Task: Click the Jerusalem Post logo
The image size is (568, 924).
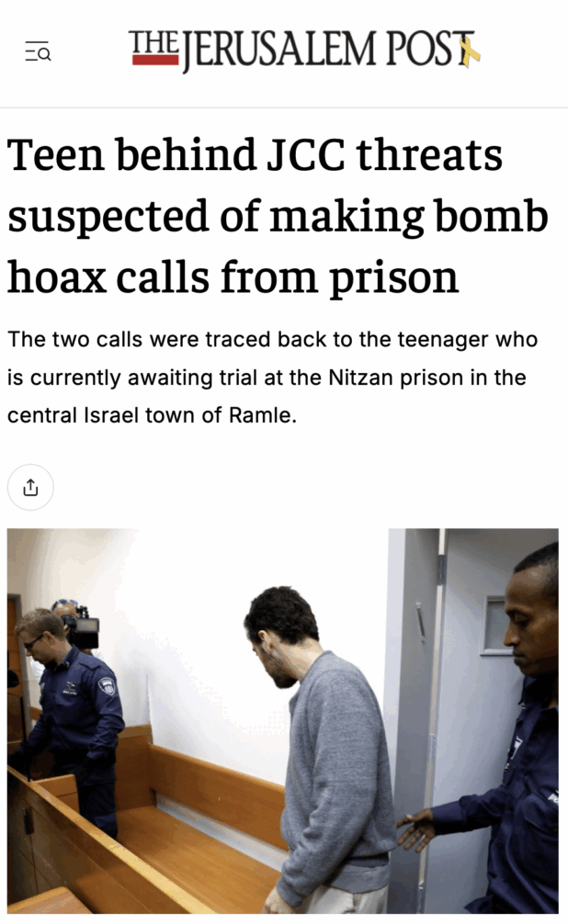Action: click(304, 50)
